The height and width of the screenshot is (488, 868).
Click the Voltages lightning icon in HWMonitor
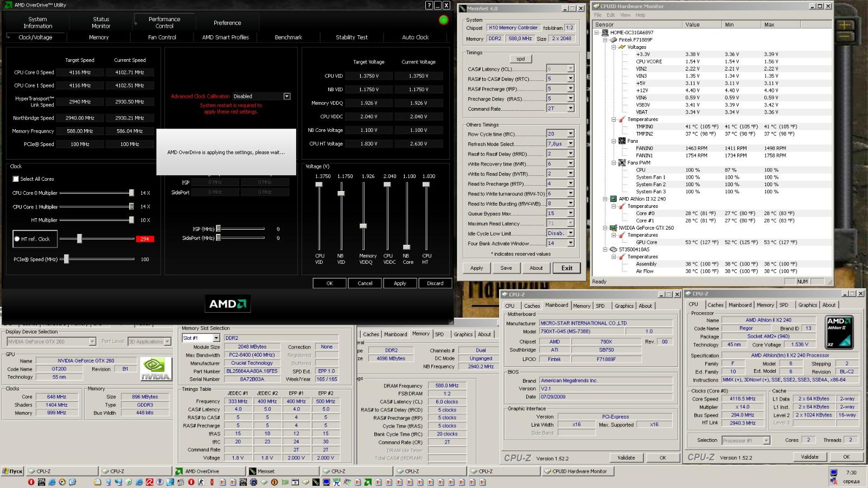click(x=622, y=47)
